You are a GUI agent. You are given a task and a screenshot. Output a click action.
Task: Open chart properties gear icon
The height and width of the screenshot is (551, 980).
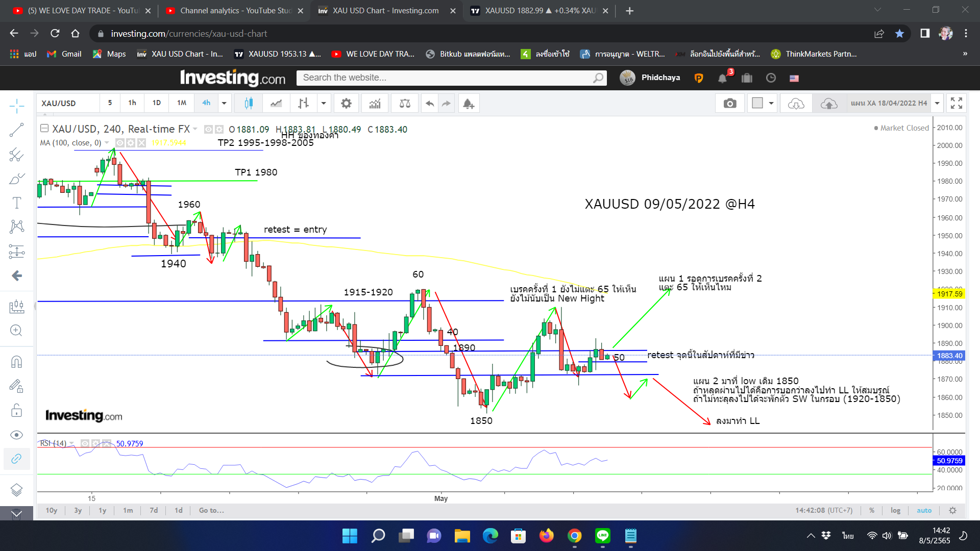click(346, 104)
